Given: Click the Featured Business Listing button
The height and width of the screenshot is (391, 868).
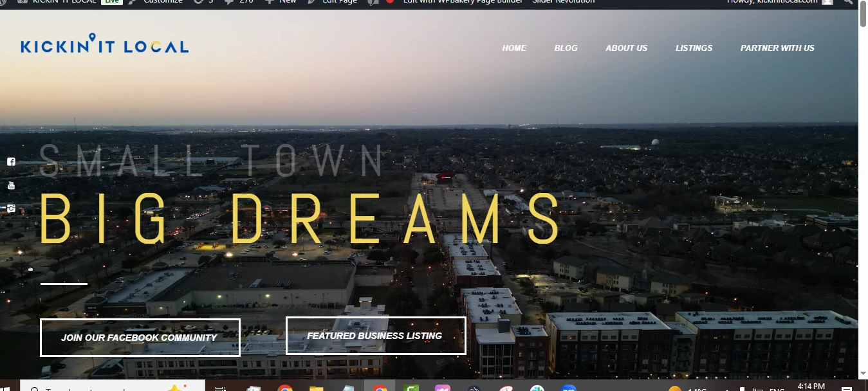Looking at the screenshot, I should [x=375, y=336].
